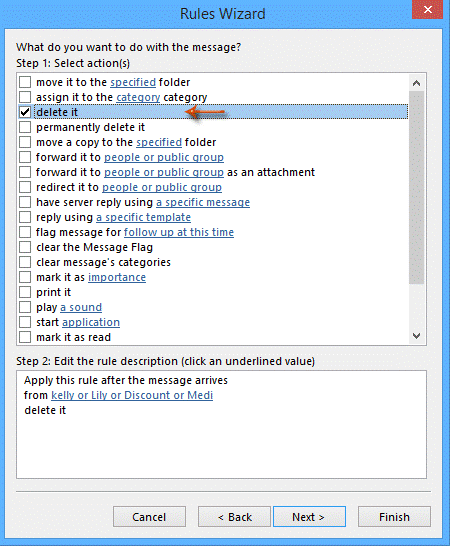Select the 'mark it as read' row text
This screenshot has height=546, width=450.
pos(73,337)
